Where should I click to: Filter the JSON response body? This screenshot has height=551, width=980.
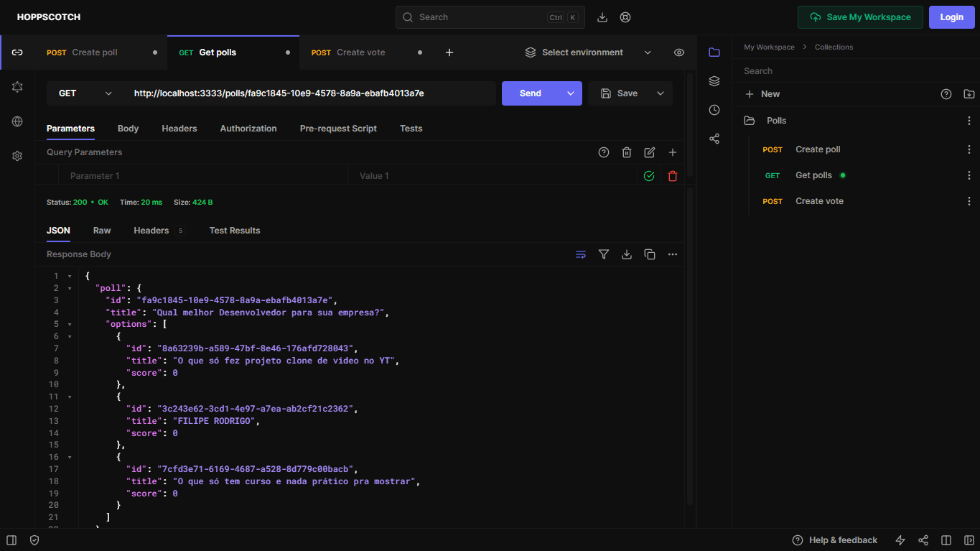click(x=604, y=254)
